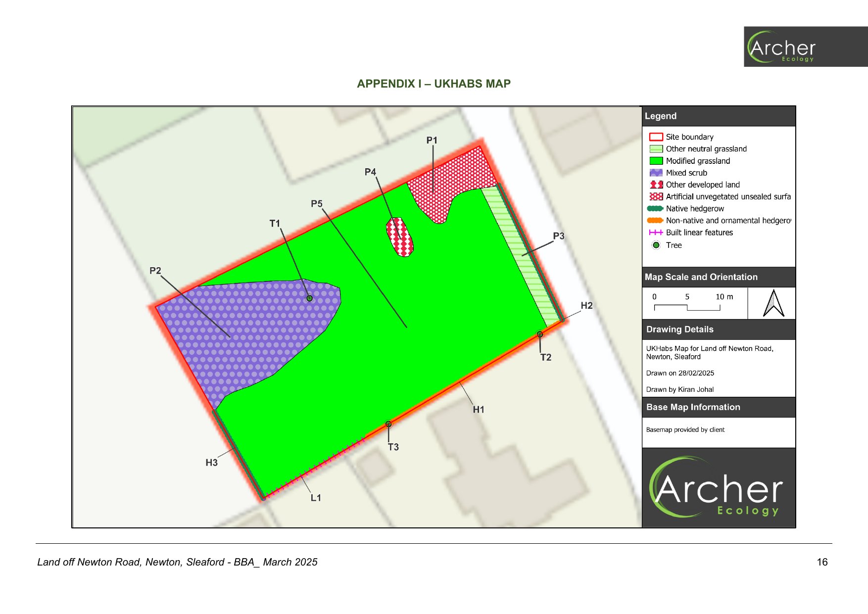
Task: Click the Other neutral grassland swatch
Action: pos(656,149)
